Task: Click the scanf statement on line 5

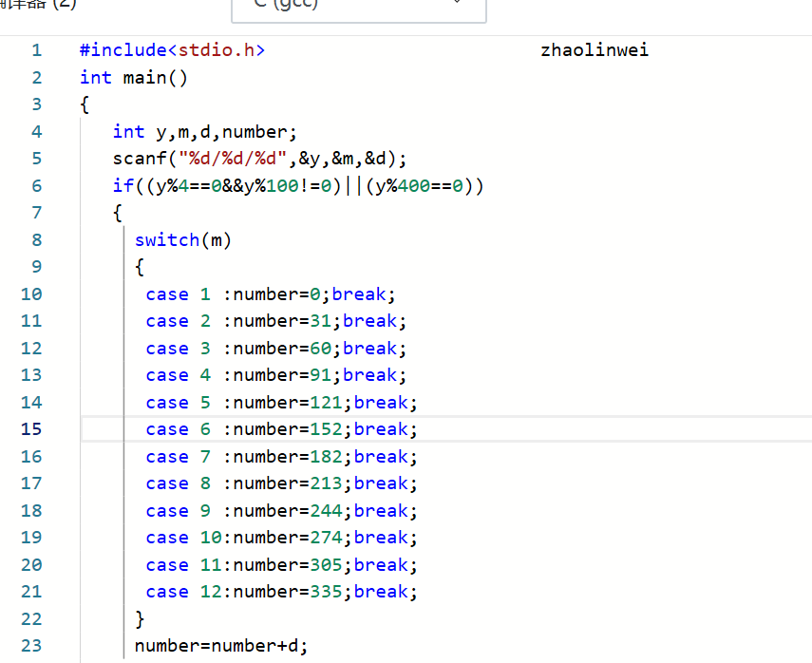Action: click(260, 159)
